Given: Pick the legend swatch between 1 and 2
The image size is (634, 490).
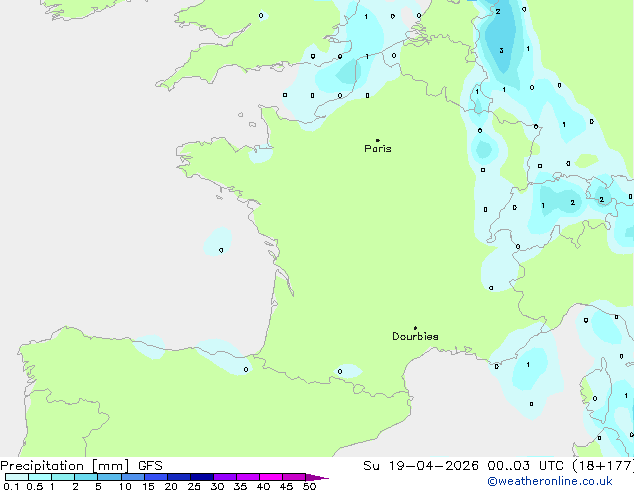Looking at the screenshot, I should point(63,477).
